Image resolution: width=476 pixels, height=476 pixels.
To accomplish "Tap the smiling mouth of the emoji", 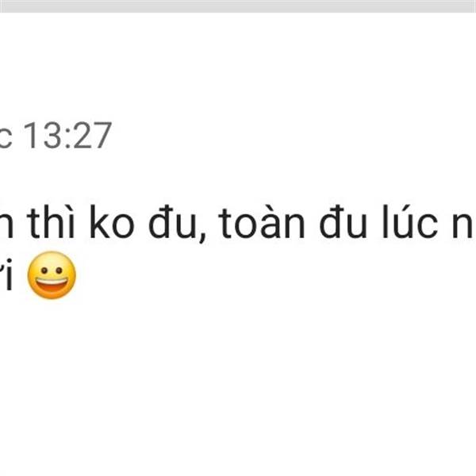I will tap(52, 285).
